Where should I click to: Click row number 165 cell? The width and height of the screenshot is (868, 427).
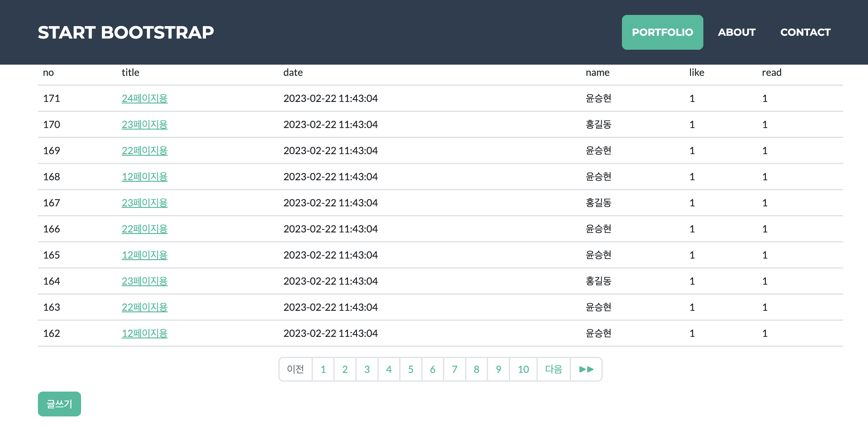tap(52, 255)
